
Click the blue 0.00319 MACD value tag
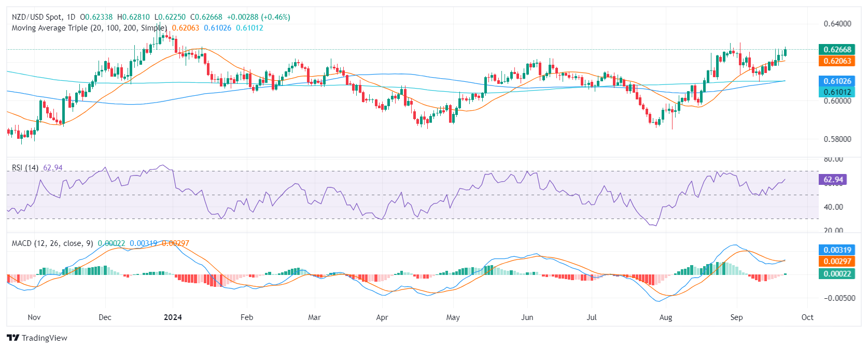pos(837,250)
